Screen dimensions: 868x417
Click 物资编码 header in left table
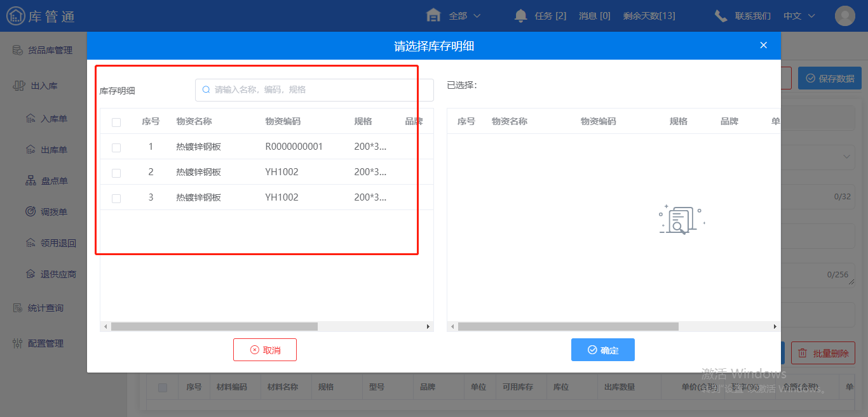tap(283, 121)
